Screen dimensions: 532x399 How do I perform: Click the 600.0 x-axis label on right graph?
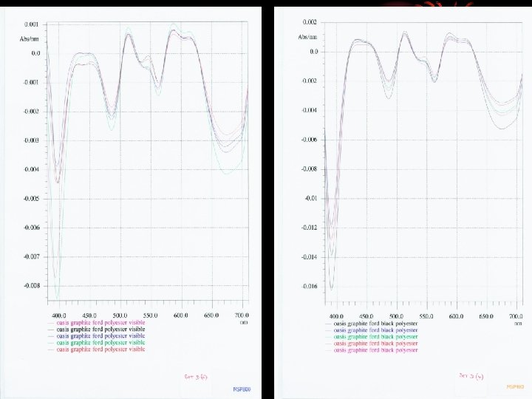(457, 316)
